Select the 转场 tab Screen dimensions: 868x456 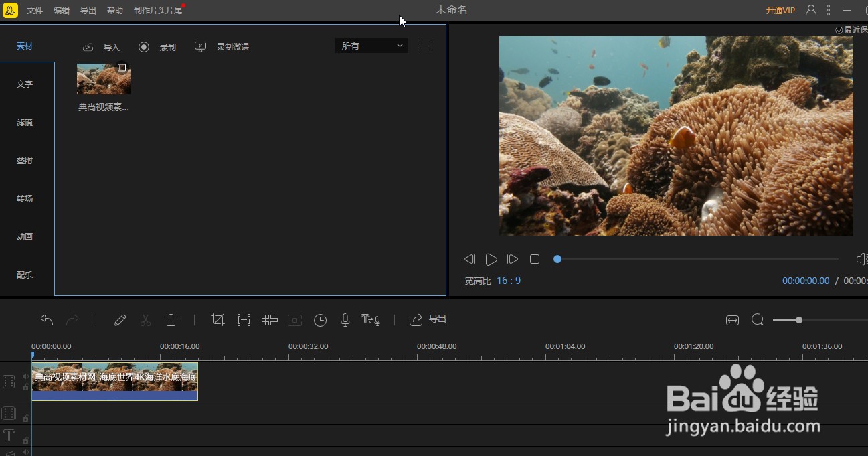[25, 199]
